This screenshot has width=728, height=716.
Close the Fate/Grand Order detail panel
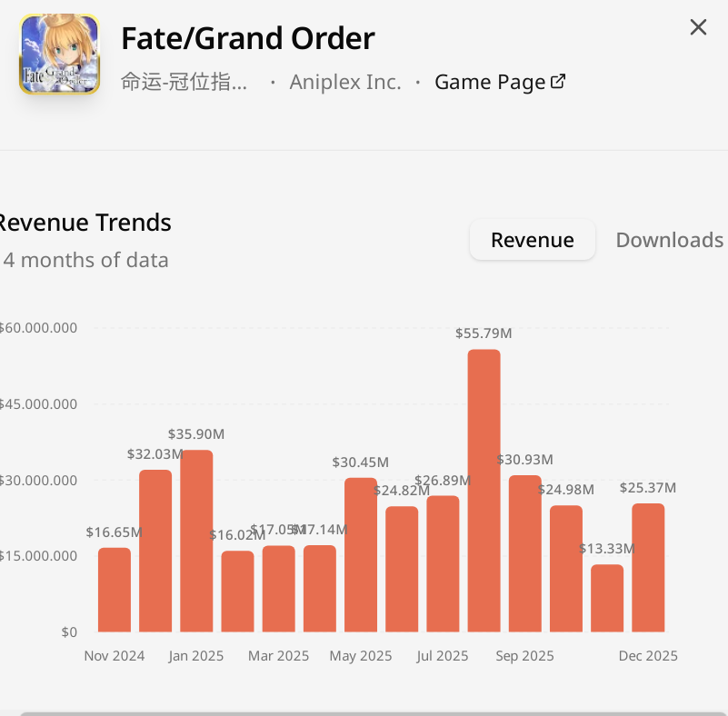tap(698, 27)
